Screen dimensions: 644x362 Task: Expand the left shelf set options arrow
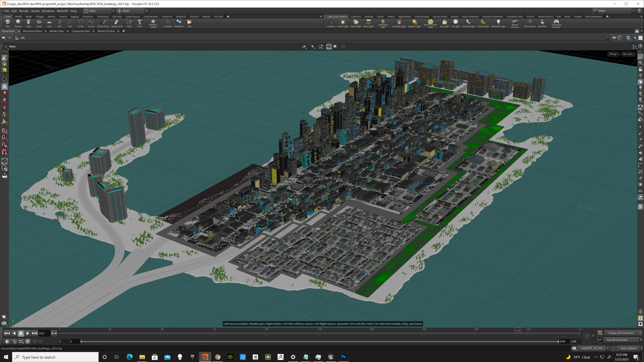click(x=321, y=16)
